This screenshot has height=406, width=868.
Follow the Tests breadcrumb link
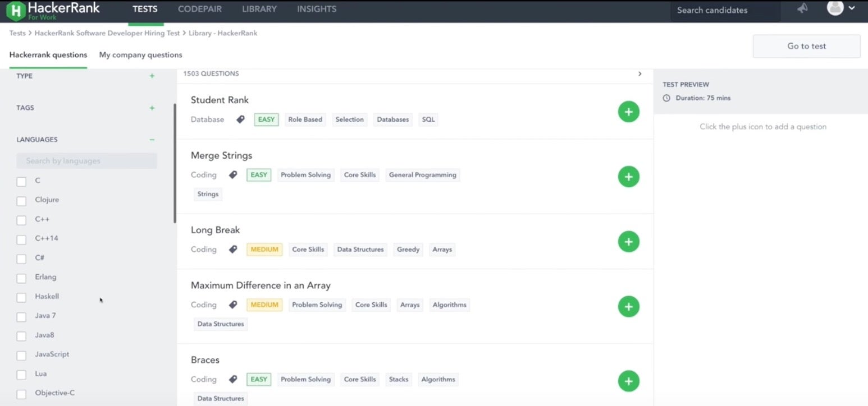click(17, 33)
